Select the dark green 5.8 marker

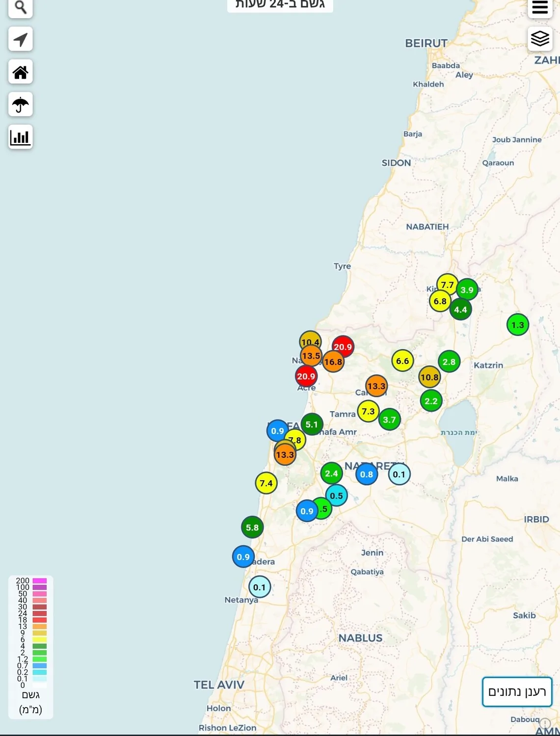[252, 527]
